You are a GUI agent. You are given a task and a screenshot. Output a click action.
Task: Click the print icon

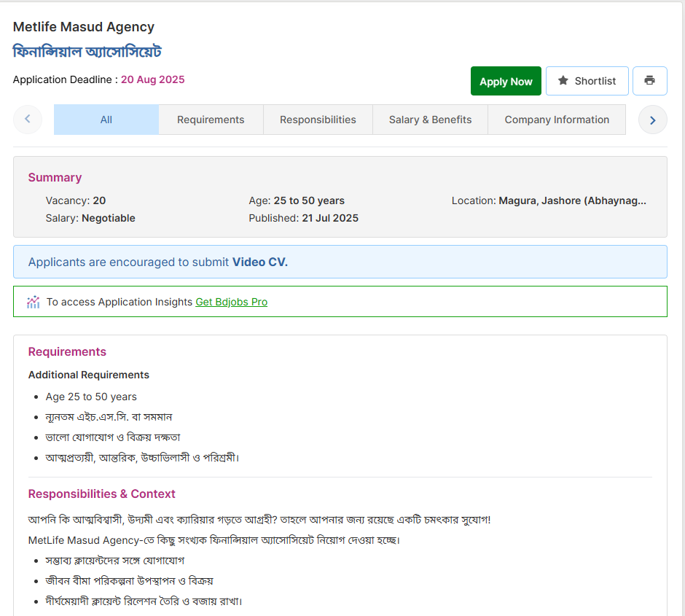click(x=649, y=80)
